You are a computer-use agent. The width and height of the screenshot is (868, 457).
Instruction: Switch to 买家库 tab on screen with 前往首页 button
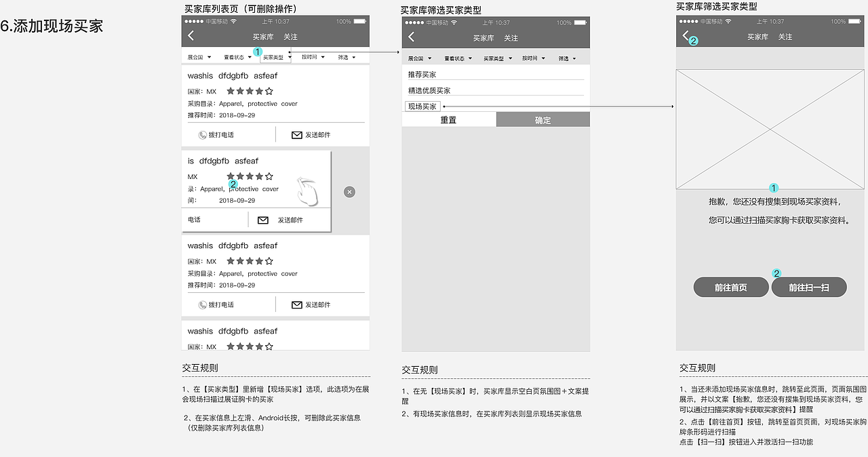tap(757, 37)
